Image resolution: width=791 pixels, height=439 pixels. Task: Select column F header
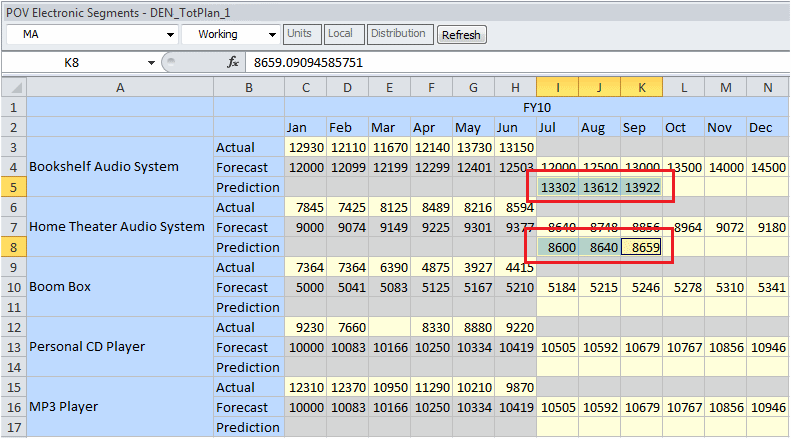click(431, 88)
